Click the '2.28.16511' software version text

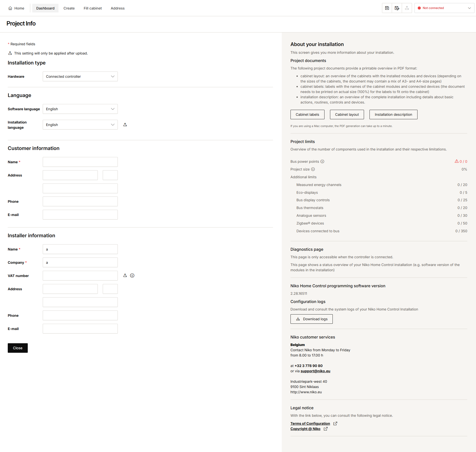299,293
